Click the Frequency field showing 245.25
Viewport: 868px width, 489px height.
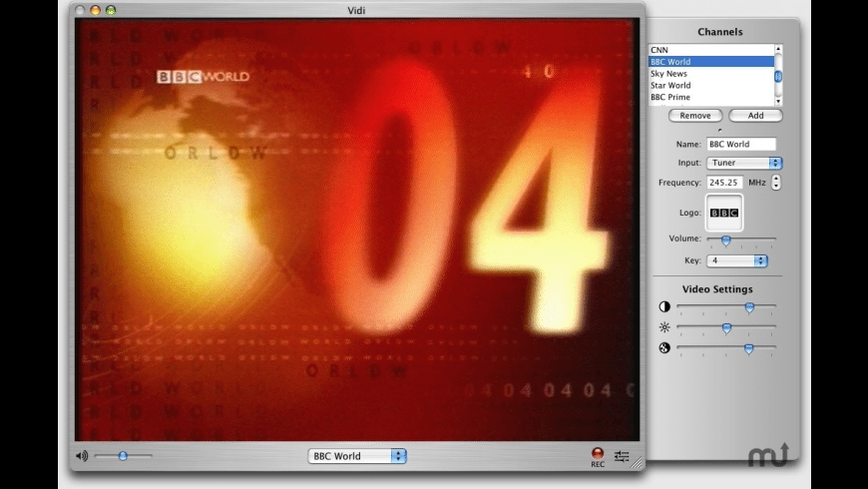tap(724, 183)
